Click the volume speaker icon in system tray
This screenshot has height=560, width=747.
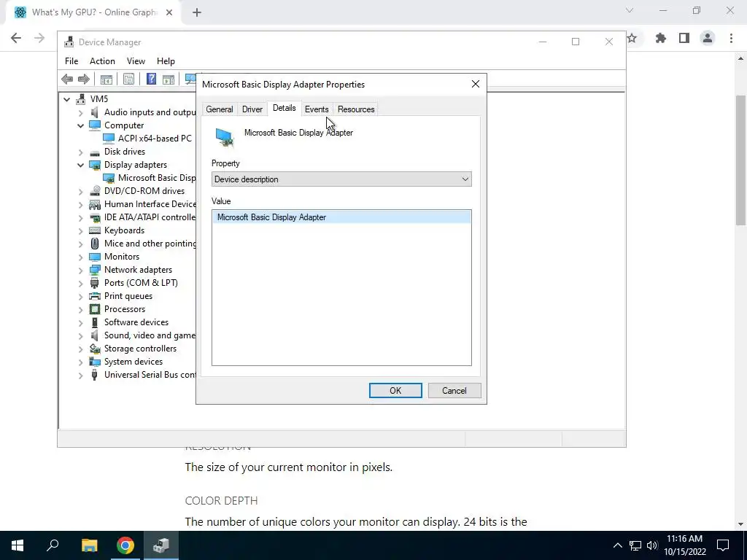coord(652,545)
